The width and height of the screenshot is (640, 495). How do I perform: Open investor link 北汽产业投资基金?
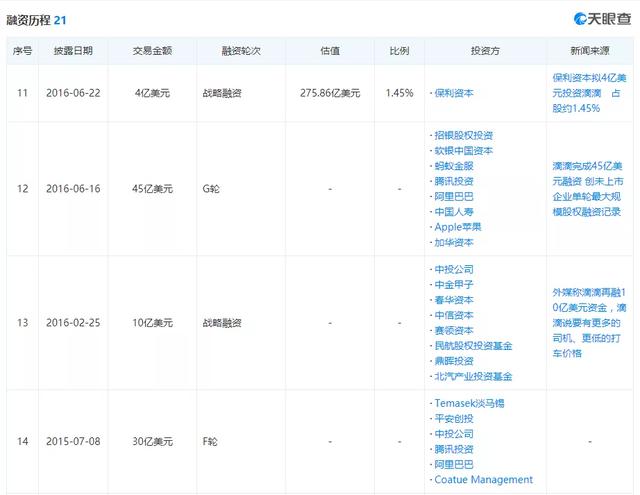473,376
